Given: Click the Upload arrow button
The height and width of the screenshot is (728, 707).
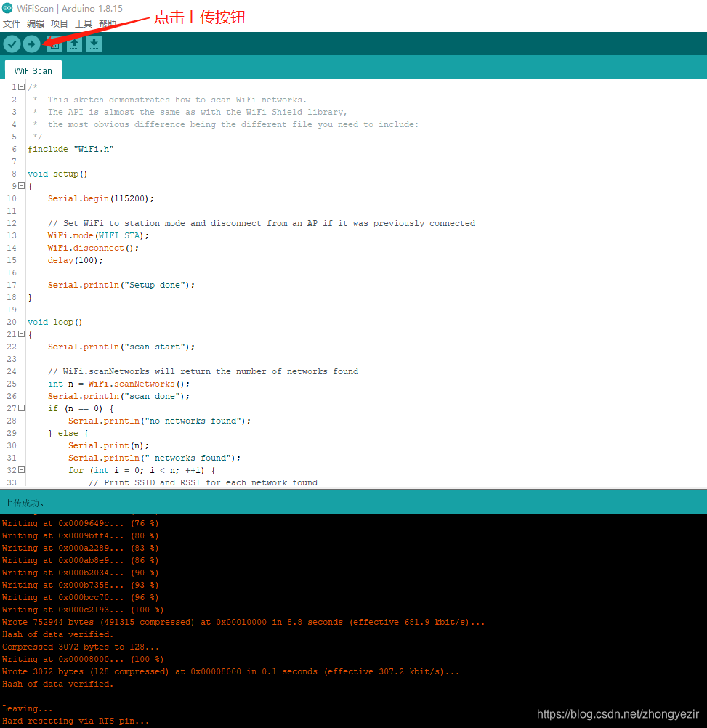Looking at the screenshot, I should coord(31,44).
